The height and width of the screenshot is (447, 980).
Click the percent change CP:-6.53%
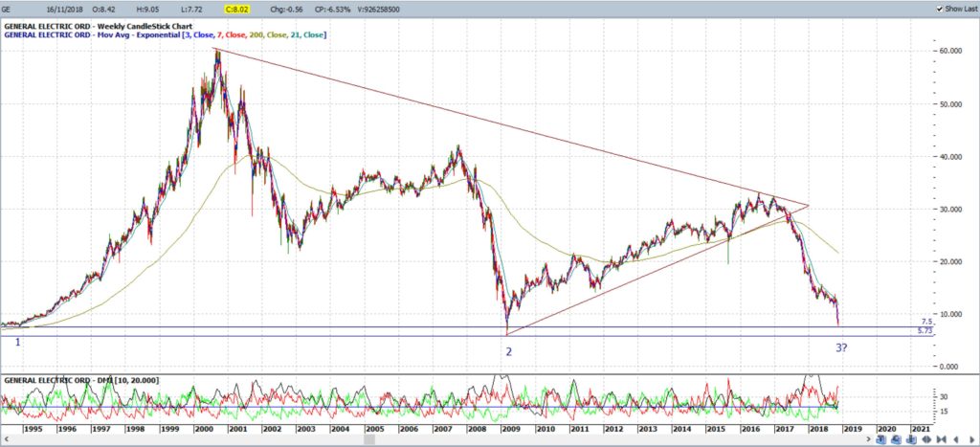click(x=332, y=10)
